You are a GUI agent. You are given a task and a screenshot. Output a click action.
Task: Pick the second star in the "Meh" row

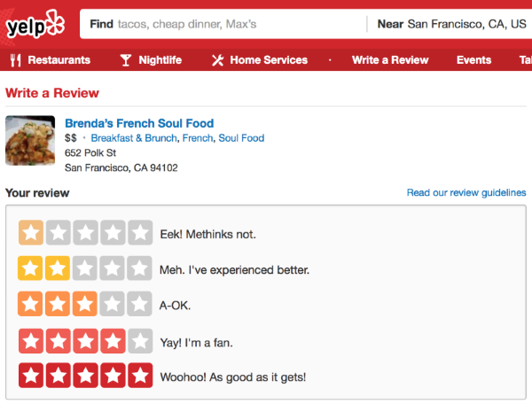pyautogui.click(x=58, y=268)
